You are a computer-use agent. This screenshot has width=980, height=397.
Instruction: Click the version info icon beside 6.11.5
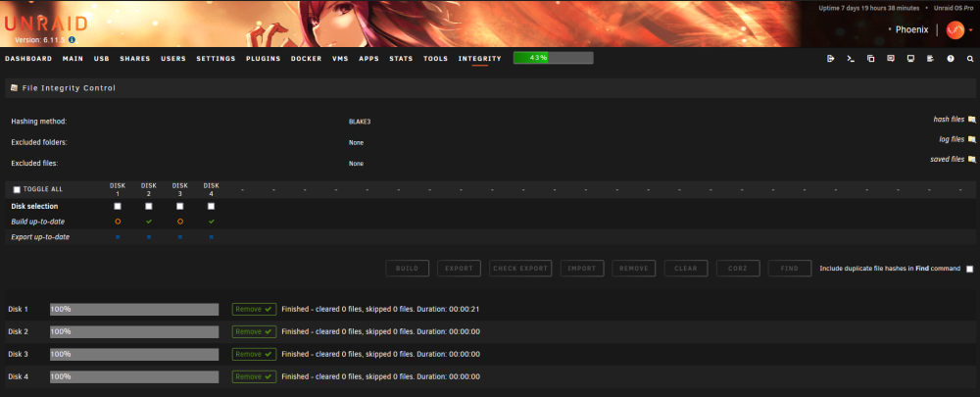[x=72, y=39]
